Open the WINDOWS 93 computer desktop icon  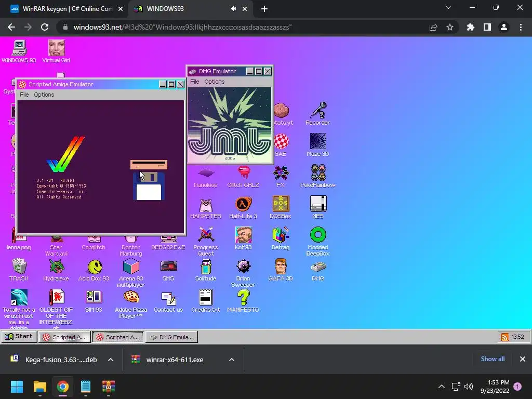point(19,51)
